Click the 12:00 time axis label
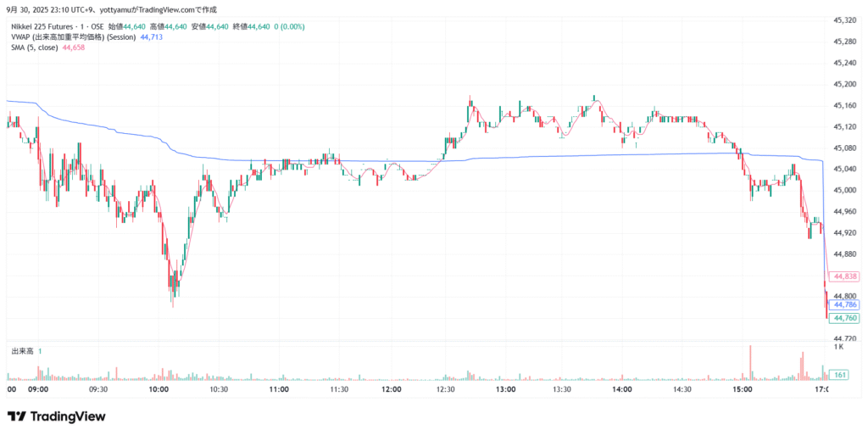This screenshot has height=435, width=868. tap(391, 389)
